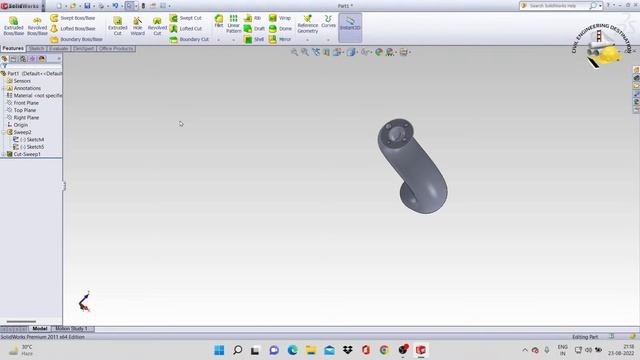Expand options under the Fillet button
The width and height of the screenshot is (640, 360).
[x=219, y=40]
